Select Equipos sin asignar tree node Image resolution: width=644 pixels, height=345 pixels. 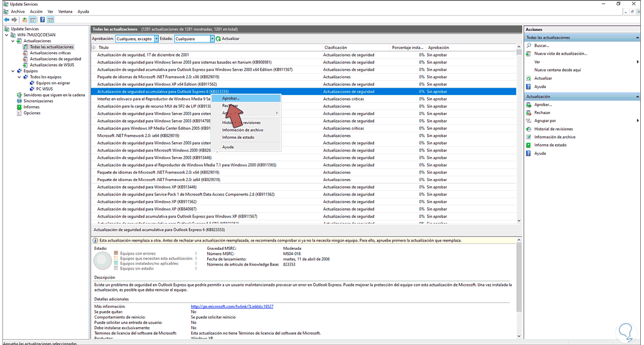(x=53, y=83)
